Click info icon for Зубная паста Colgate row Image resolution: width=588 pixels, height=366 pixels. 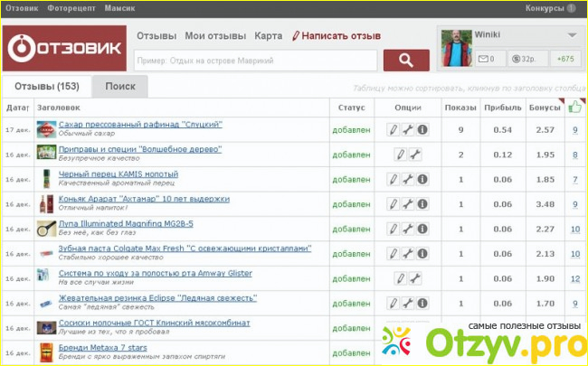422,253
